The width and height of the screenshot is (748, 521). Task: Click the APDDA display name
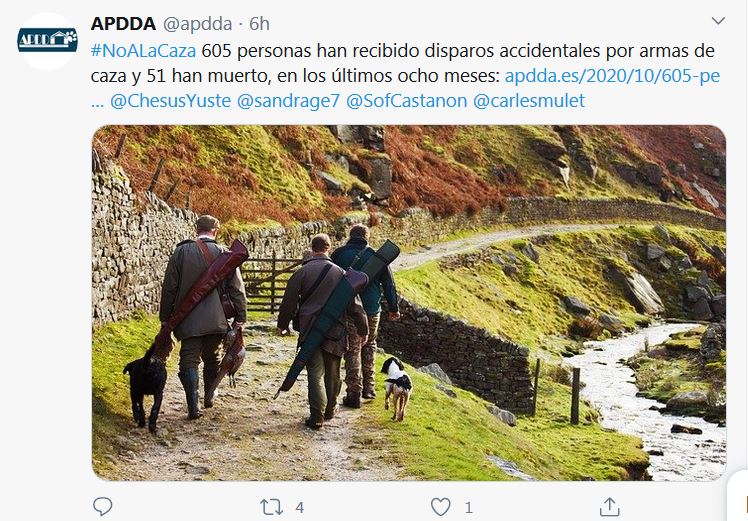[x=123, y=23]
